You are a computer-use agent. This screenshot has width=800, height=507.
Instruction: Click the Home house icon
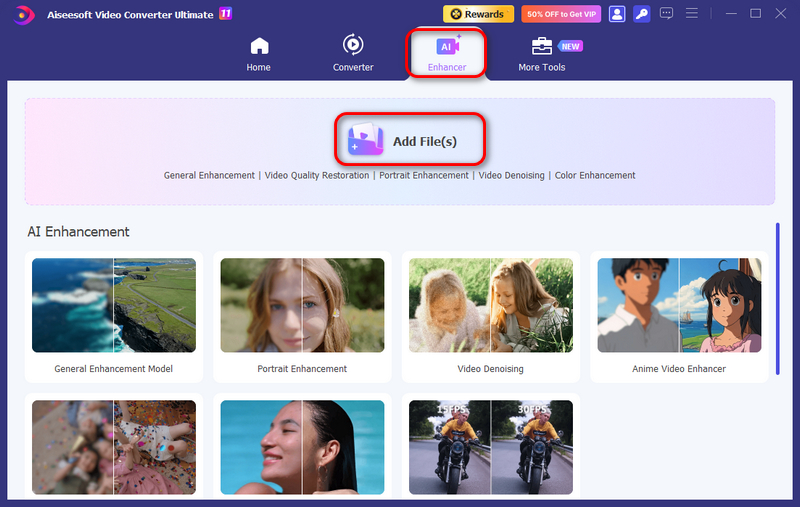tap(259, 46)
